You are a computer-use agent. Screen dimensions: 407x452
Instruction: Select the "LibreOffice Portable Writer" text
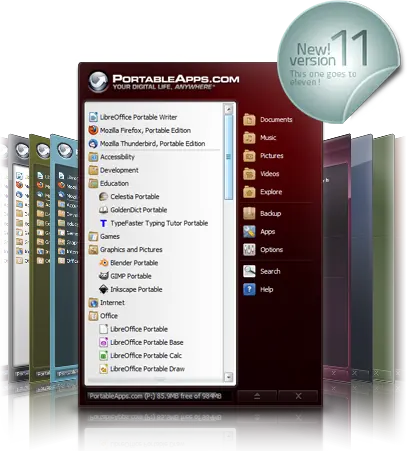138,117
